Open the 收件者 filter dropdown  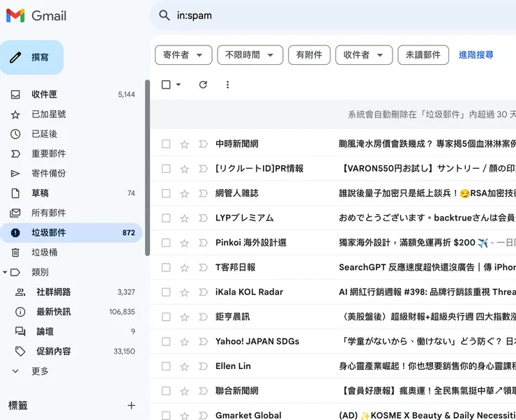click(364, 55)
